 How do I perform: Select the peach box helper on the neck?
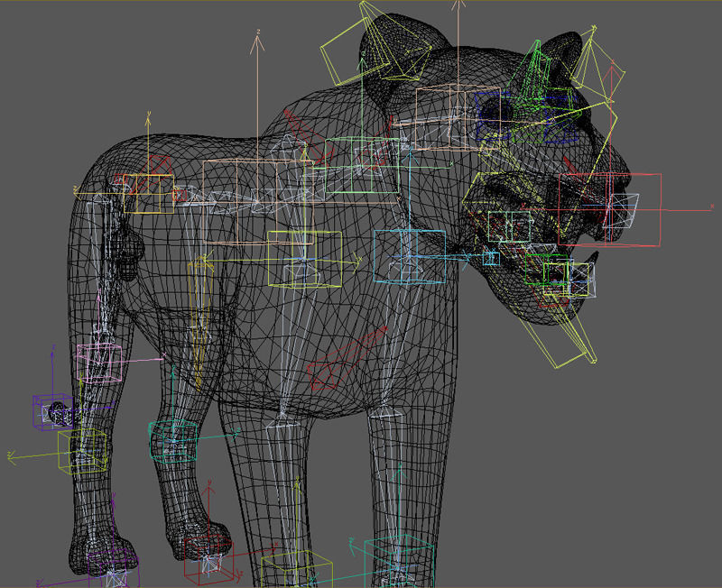(x=458, y=117)
